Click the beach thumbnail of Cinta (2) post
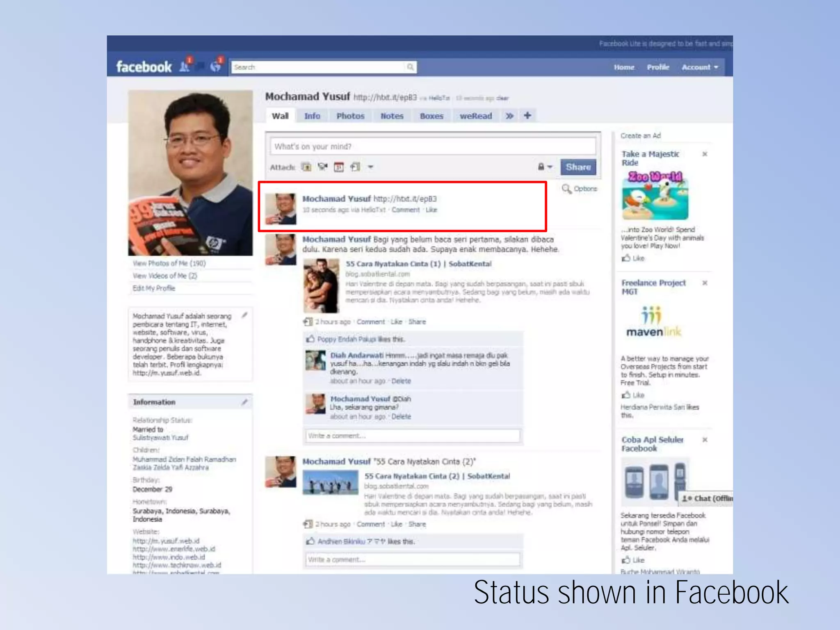840x630 pixels. [330, 482]
